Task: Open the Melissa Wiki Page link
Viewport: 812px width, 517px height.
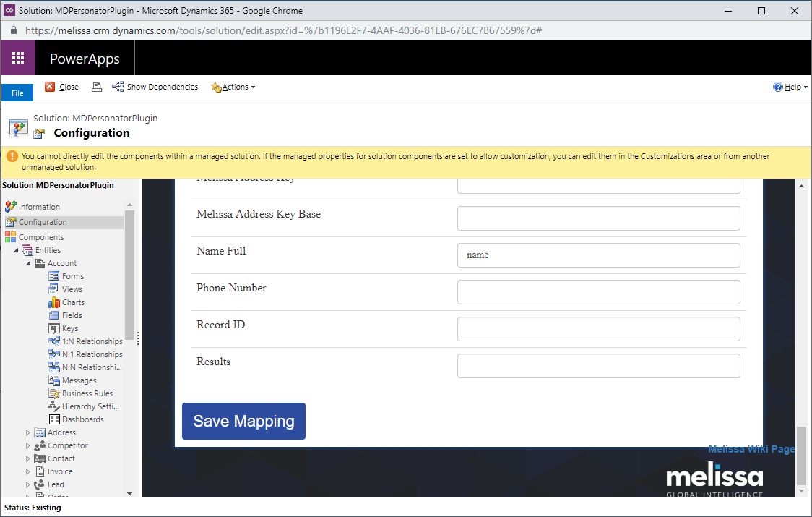Action: [x=751, y=449]
